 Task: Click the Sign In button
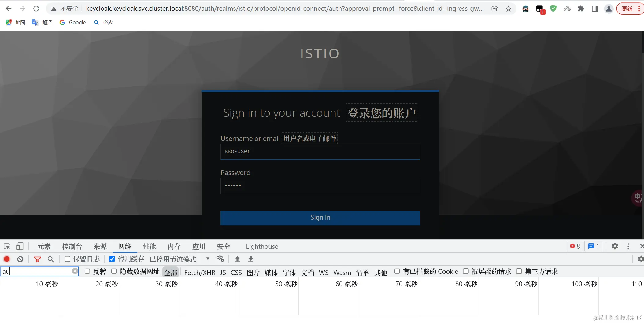320,218
